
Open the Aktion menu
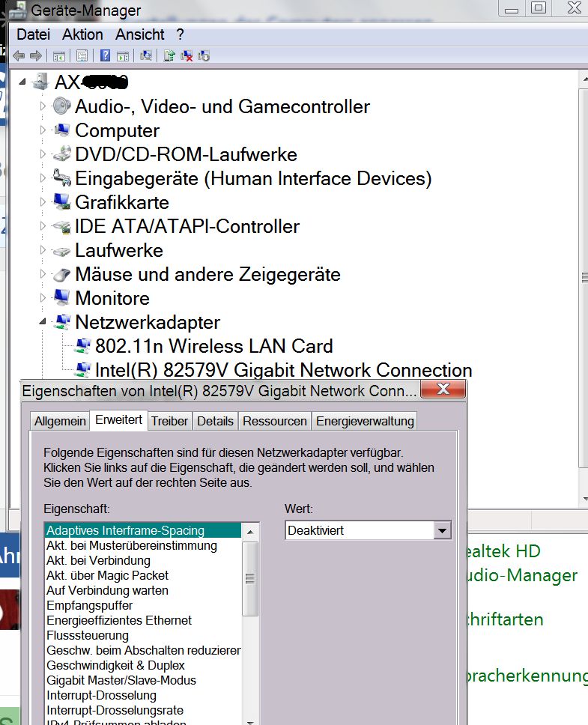(x=82, y=34)
